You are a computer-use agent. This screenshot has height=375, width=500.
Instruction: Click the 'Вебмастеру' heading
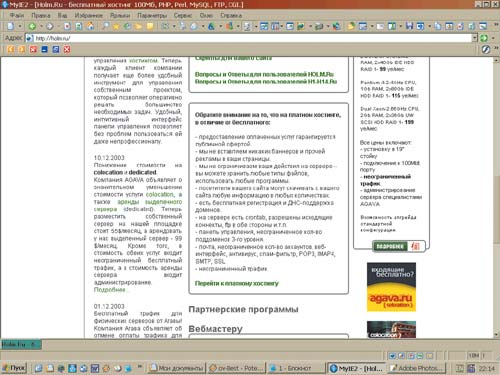click(x=215, y=329)
